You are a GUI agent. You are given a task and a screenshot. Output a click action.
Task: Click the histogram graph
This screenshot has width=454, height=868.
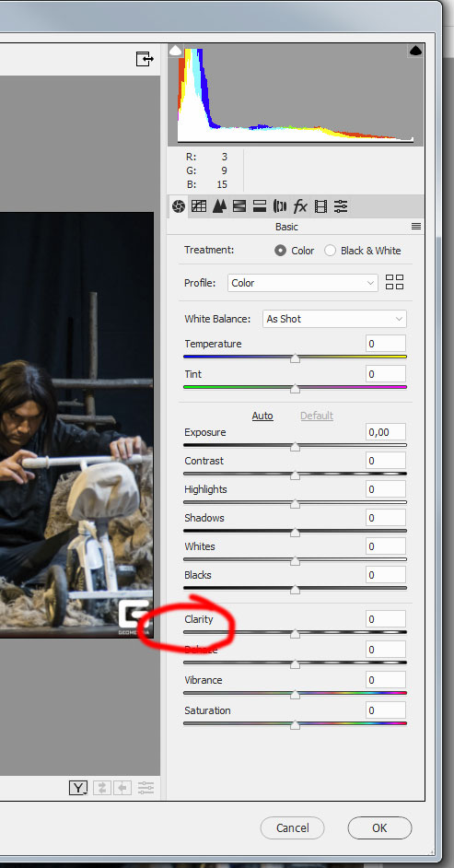click(x=296, y=95)
